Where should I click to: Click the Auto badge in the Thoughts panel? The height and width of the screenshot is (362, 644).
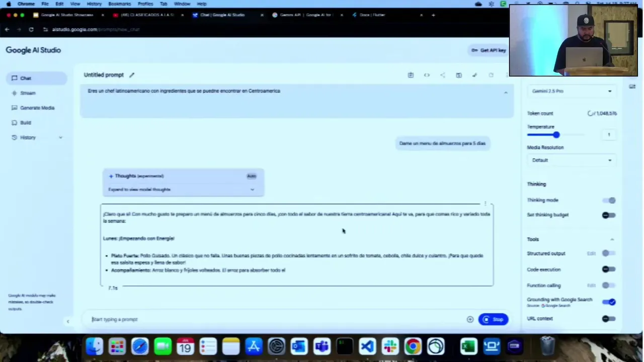coord(251,176)
